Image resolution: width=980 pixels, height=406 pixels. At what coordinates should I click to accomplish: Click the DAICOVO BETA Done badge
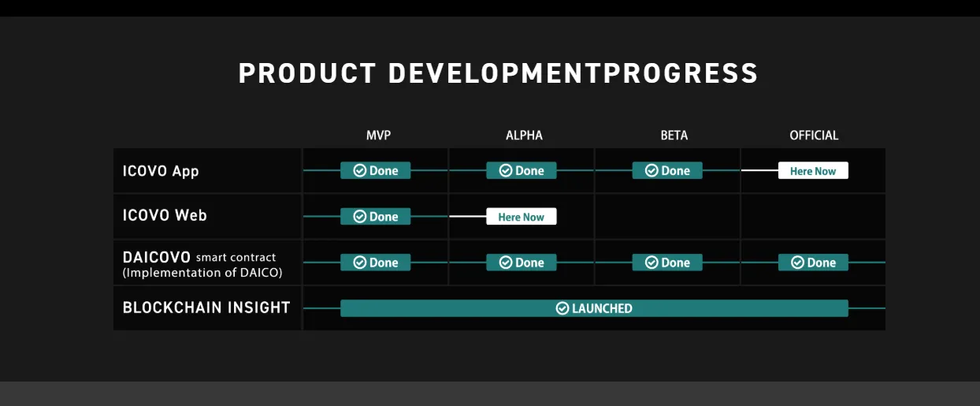click(x=667, y=263)
